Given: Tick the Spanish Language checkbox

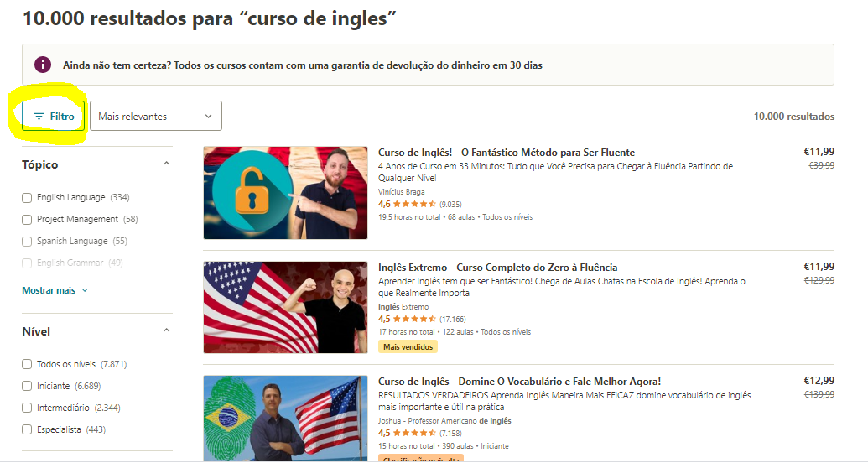Looking at the screenshot, I should click(27, 241).
